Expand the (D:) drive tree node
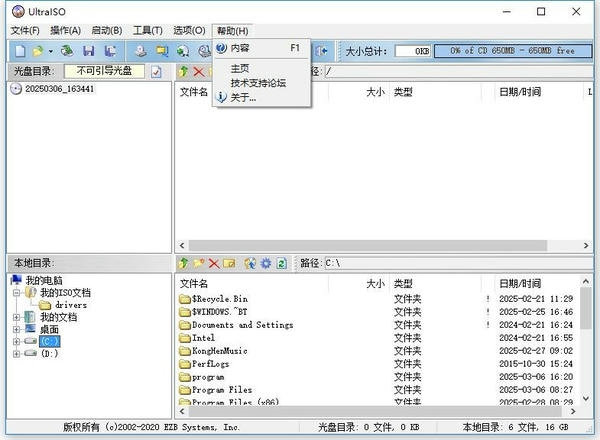Screen dimensions: 600x440 (x=16, y=354)
